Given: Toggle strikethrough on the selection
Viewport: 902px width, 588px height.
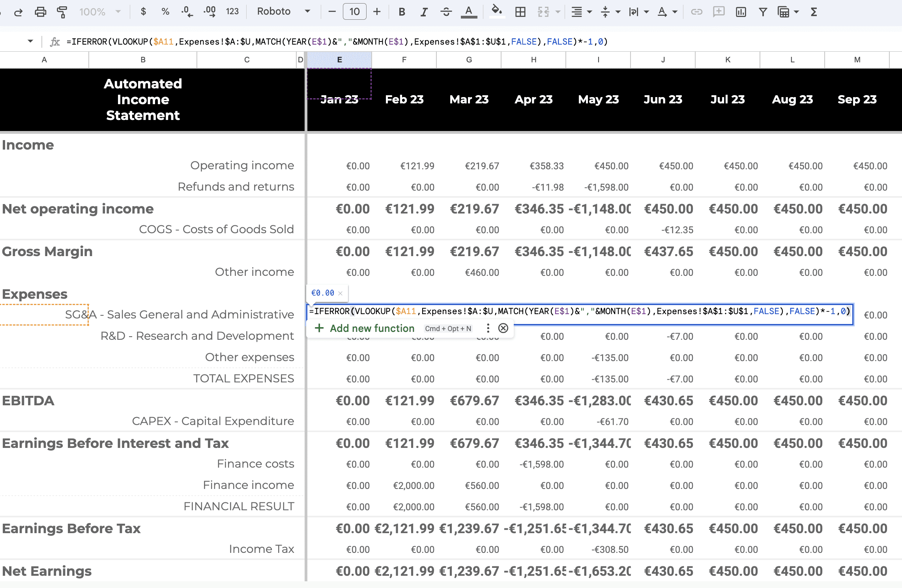Looking at the screenshot, I should point(446,12).
